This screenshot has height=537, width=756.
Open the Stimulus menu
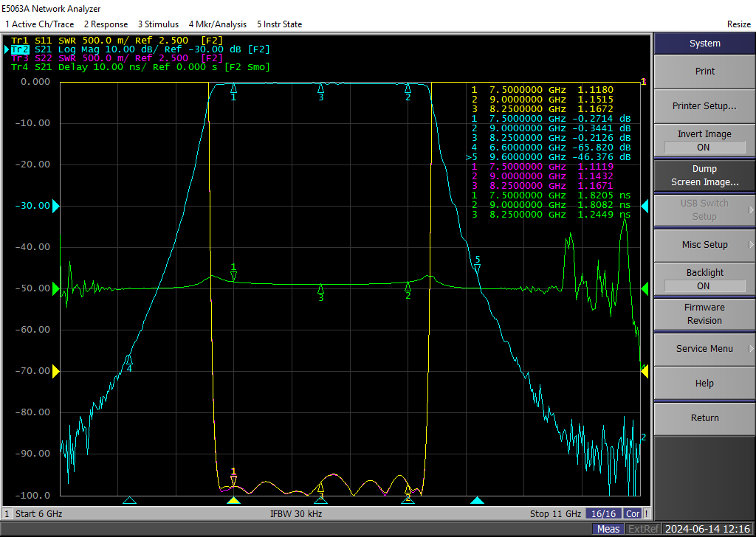pyautogui.click(x=158, y=24)
